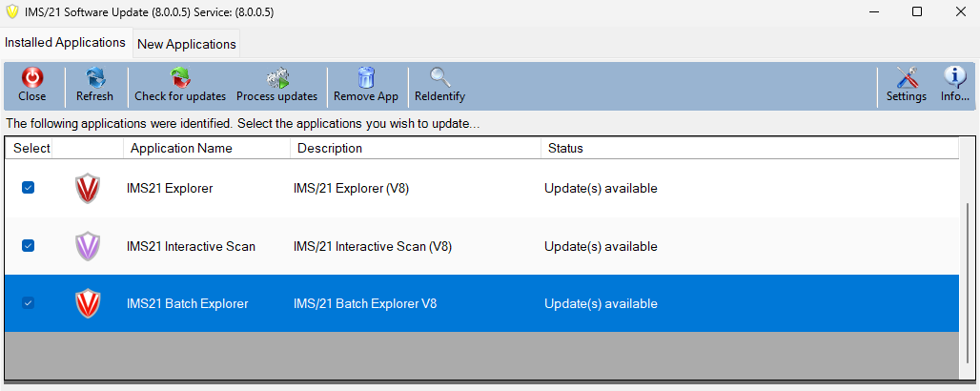Click the red Close power icon
The width and height of the screenshot is (980, 391).
[31, 77]
